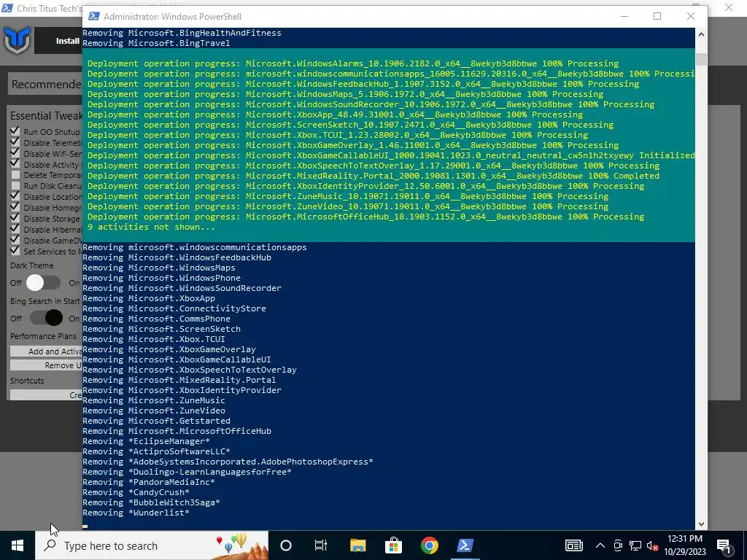The image size is (747, 560).
Task: Click the line Removing Microsoft.BingTravel
Action: coord(156,43)
